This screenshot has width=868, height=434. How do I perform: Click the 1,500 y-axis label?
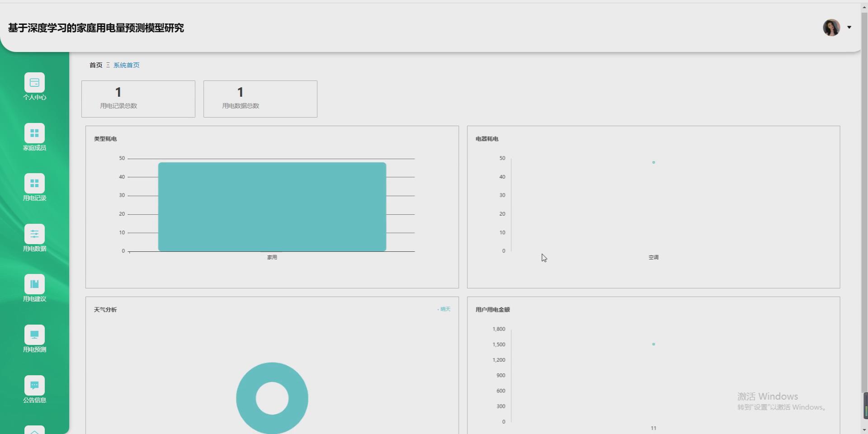click(x=499, y=344)
